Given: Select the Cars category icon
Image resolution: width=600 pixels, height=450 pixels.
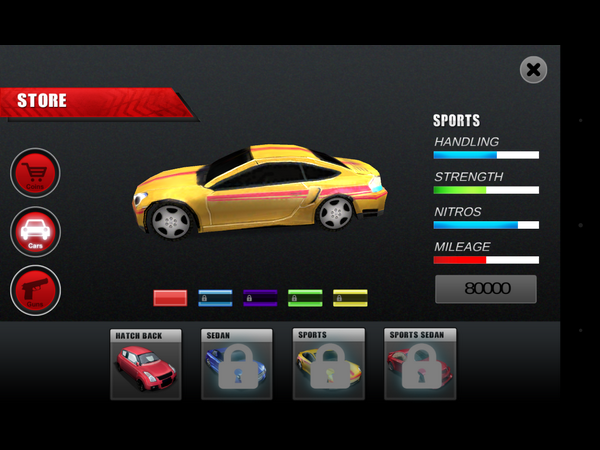Looking at the screenshot, I should tap(35, 232).
